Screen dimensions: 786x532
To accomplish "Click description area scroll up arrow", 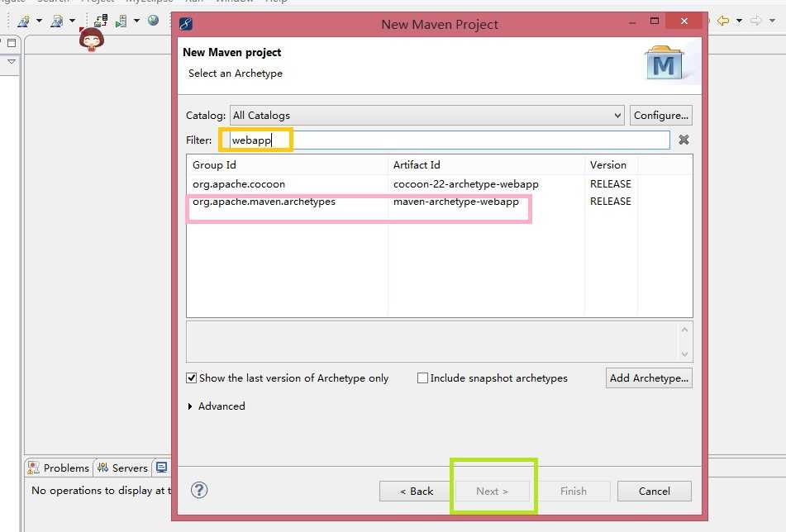I will (684, 330).
